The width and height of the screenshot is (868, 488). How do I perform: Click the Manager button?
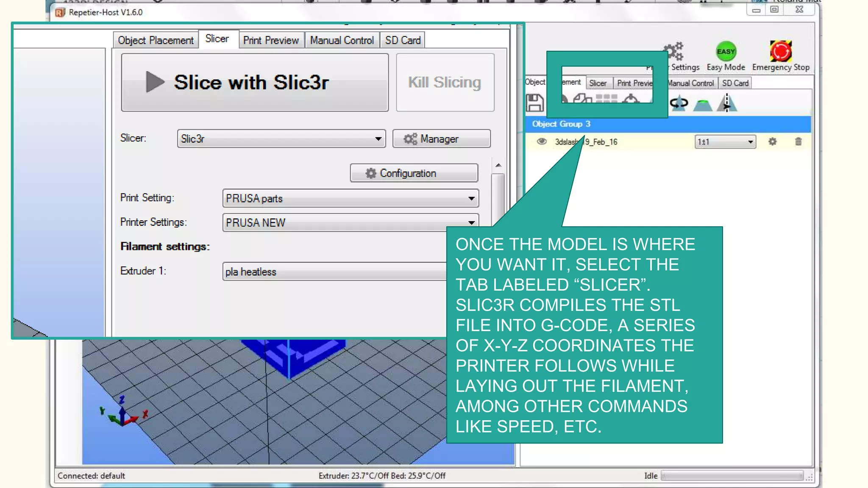point(441,139)
